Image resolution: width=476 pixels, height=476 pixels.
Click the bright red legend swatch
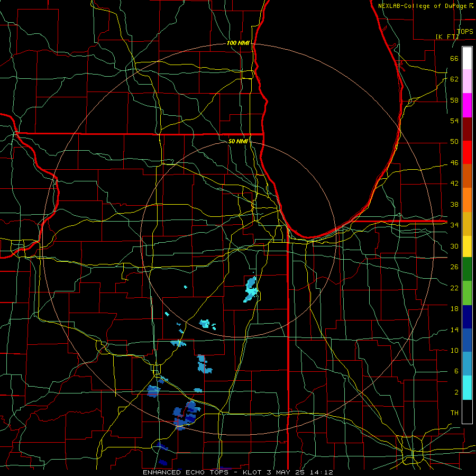tap(467, 152)
